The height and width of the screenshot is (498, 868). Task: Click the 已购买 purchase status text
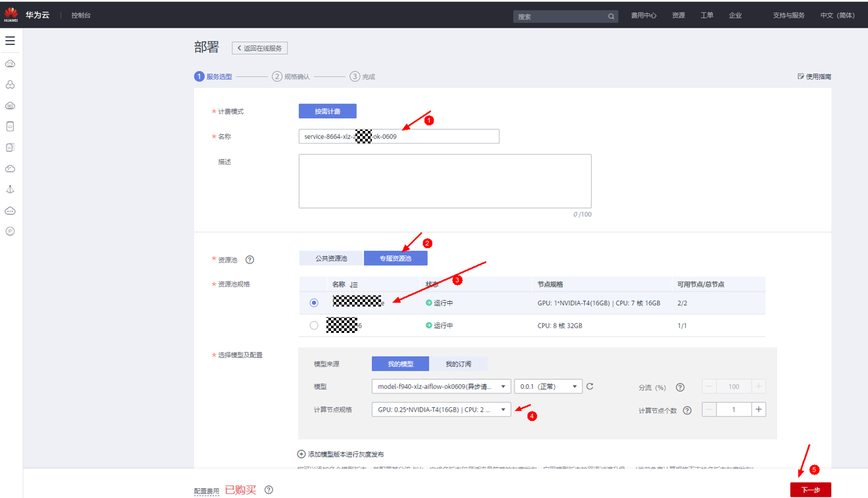click(x=241, y=490)
